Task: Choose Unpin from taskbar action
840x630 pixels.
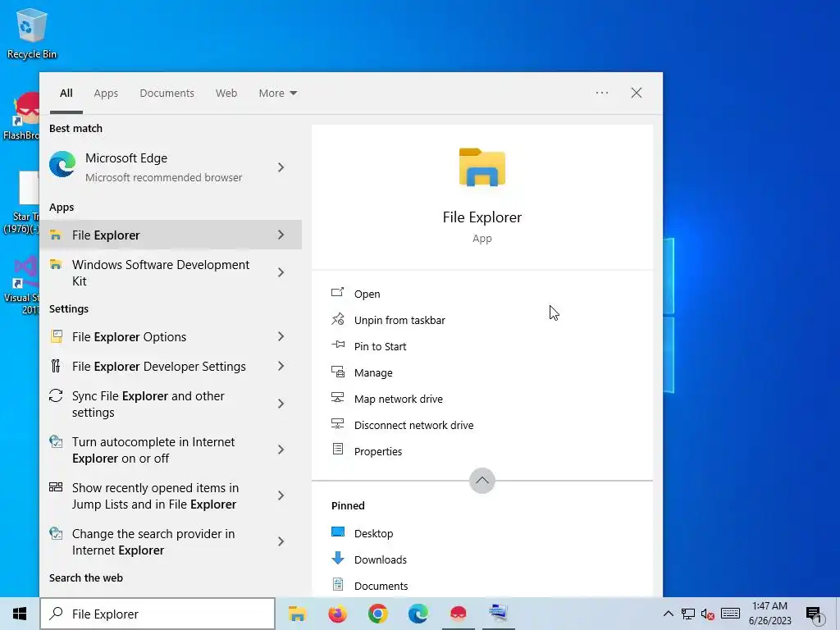Action: coord(388,320)
